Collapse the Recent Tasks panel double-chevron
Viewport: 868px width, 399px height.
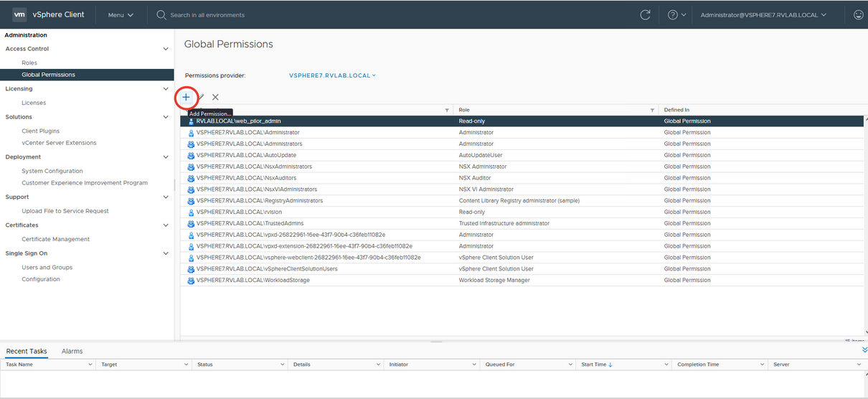(864, 350)
